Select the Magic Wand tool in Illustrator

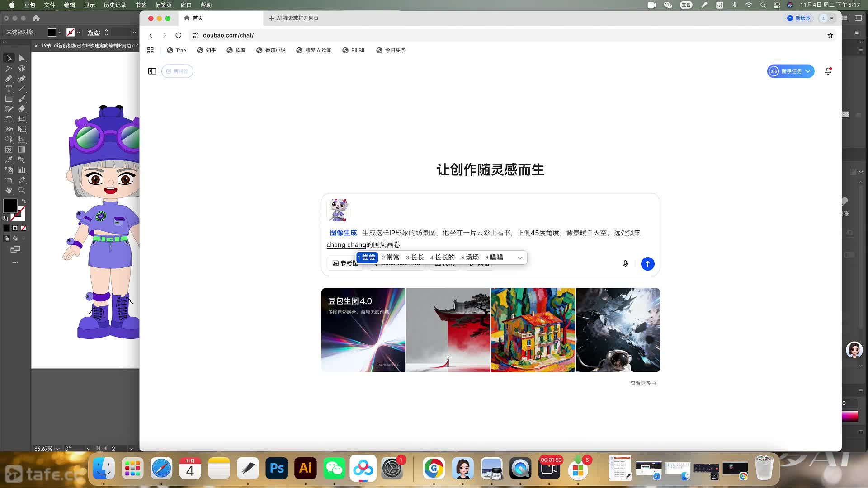pos(9,69)
